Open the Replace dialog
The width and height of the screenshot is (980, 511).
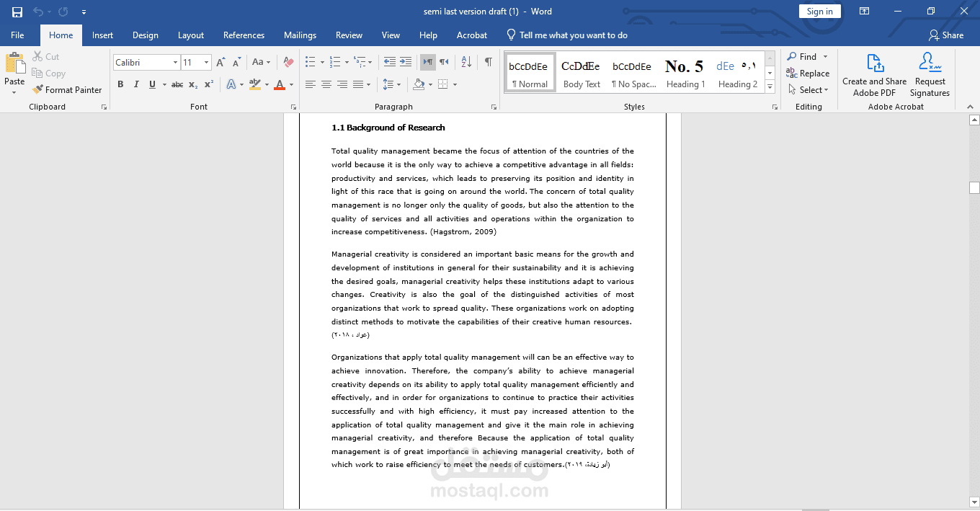pos(808,74)
